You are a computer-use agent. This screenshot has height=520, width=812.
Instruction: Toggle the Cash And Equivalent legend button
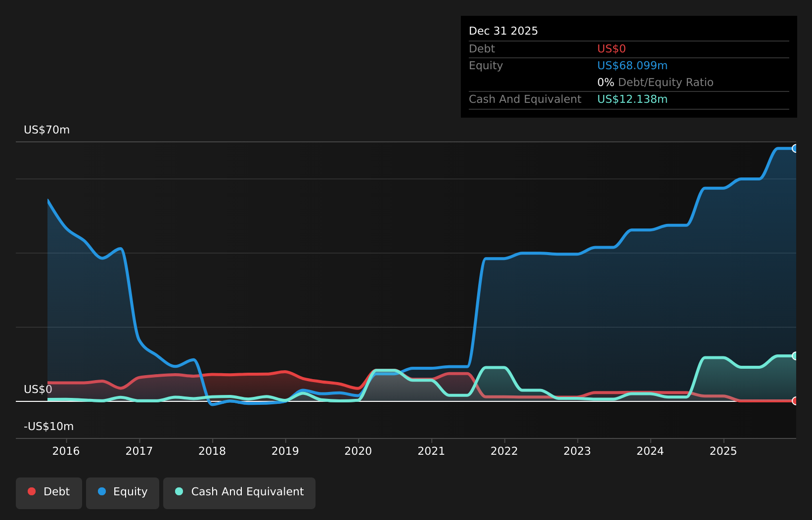pyautogui.click(x=239, y=493)
